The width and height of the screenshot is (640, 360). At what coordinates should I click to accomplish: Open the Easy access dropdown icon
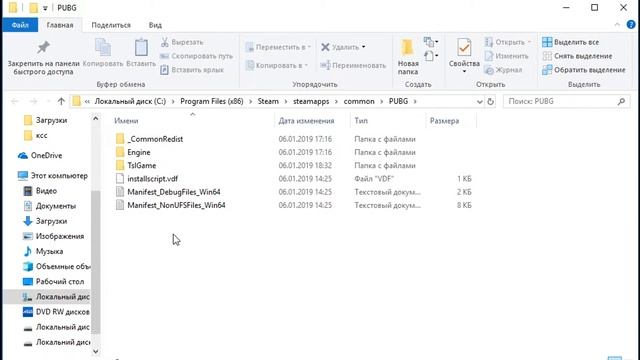pos(431,55)
